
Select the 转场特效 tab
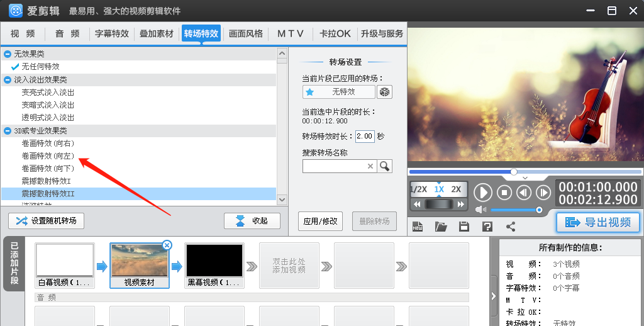(201, 34)
